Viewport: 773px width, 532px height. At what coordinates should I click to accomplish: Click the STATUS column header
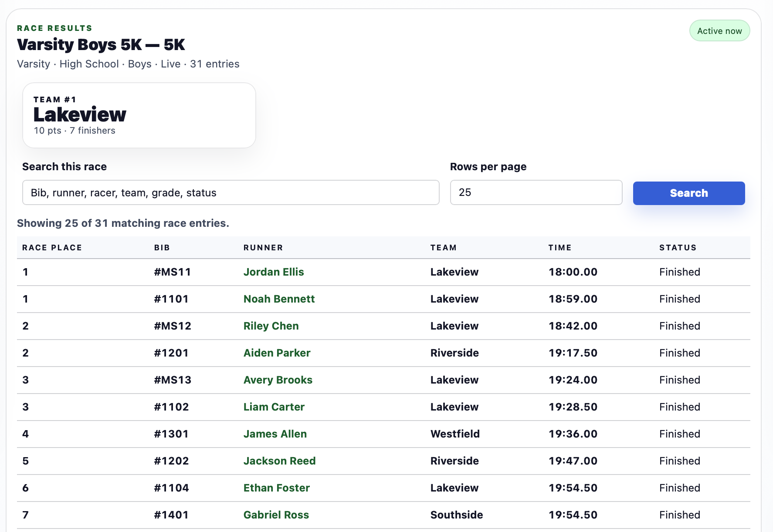[678, 248]
